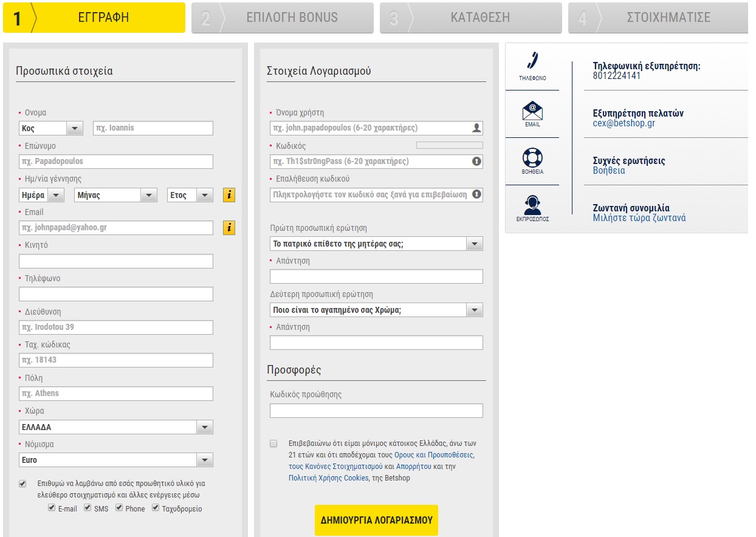Click the phone support icon
Viewport: 756px width, 537px height.
[x=532, y=60]
